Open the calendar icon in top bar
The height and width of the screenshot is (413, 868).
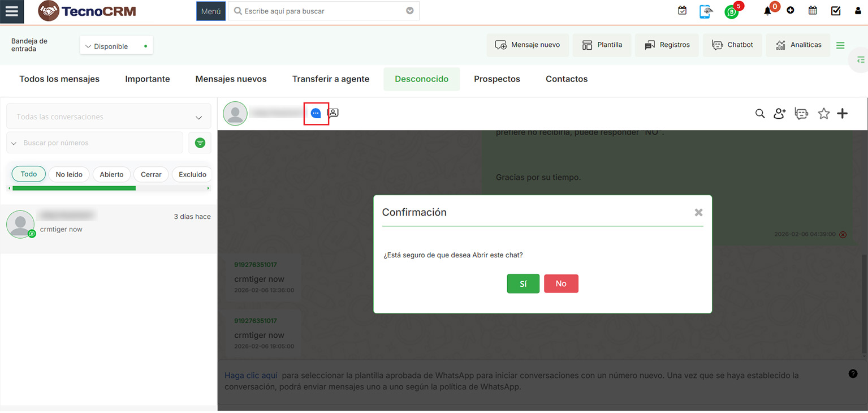(x=813, y=10)
